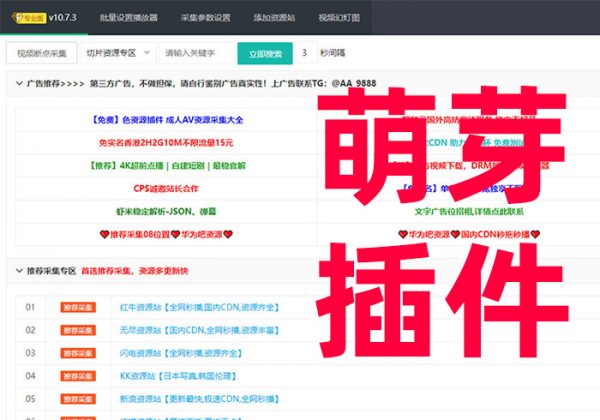Collapse the 广告推荐 section chevron
Screen dimensions: 600x420
20,85
